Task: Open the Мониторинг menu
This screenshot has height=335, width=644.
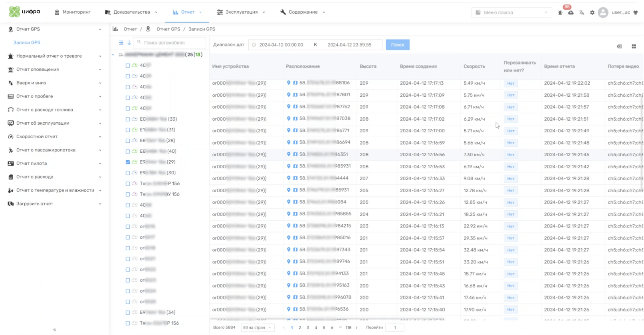Action: (x=72, y=12)
